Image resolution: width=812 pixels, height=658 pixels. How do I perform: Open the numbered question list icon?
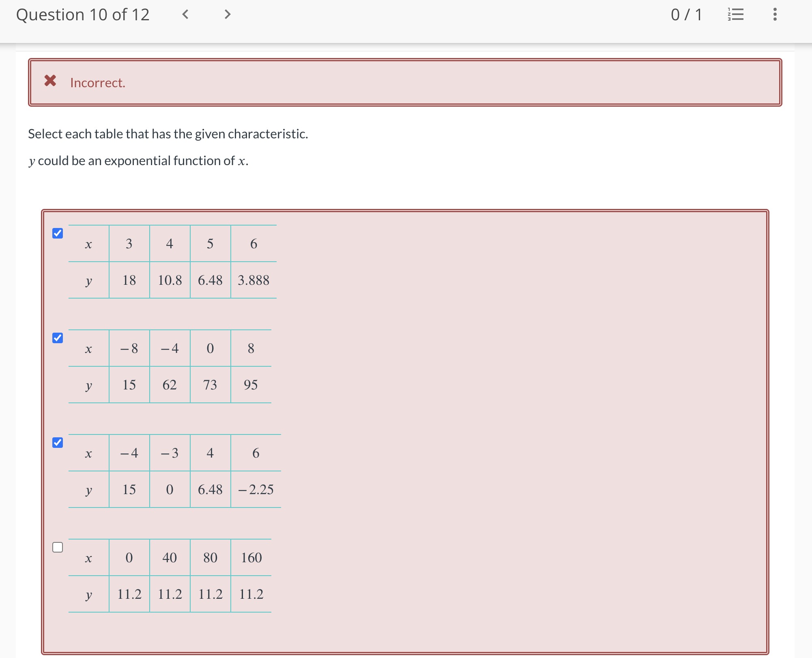click(x=736, y=15)
